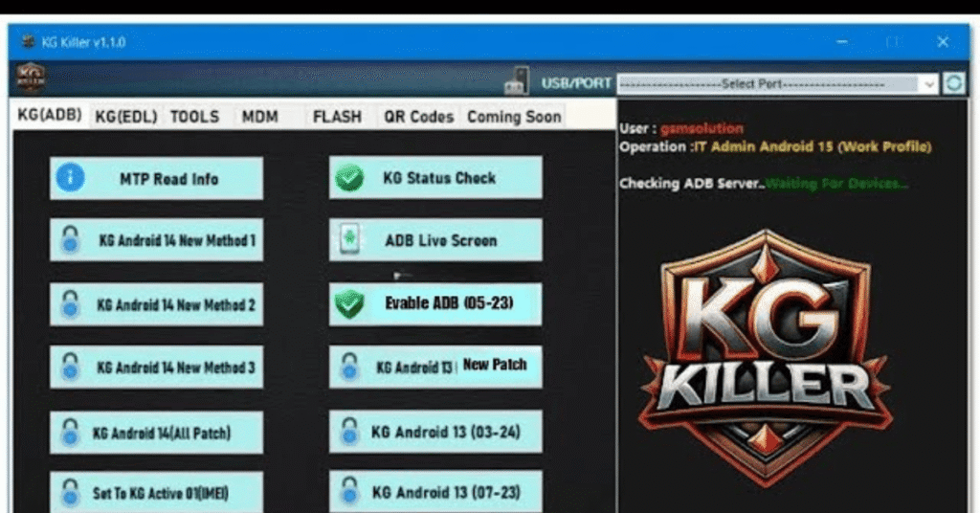
Task: Click lock icon on KG Android 13 New Patch
Action: pyautogui.click(x=349, y=367)
